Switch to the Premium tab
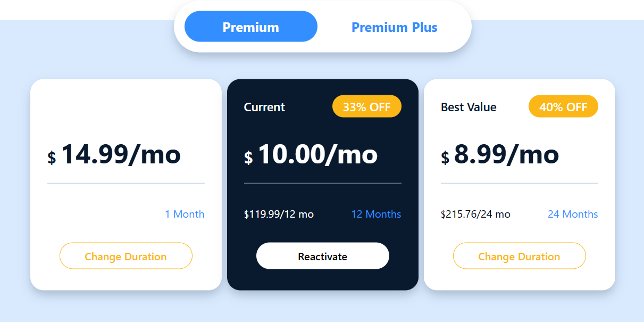Image resolution: width=644 pixels, height=322 pixels. (250, 27)
